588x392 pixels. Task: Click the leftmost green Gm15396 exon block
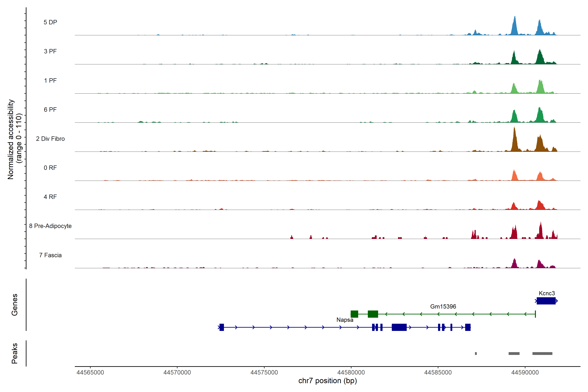[x=354, y=314]
